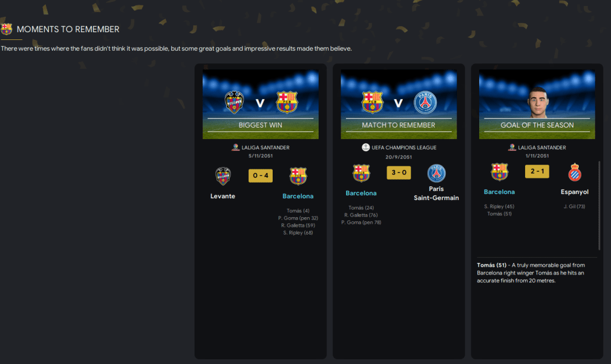Open the Paris Saint-Germain team name link
Viewport: 611px width, 364px height.
[x=436, y=193]
